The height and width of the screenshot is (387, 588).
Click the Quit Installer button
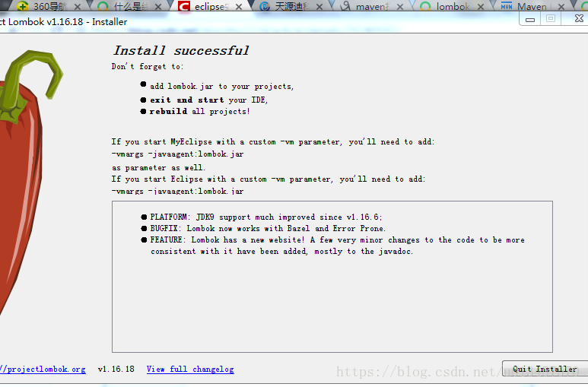(545, 369)
